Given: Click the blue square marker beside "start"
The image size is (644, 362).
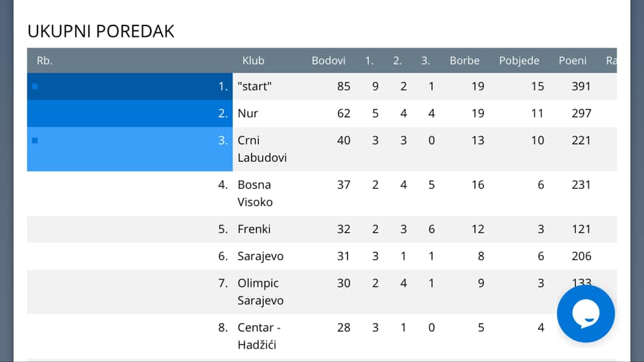Looking at the screenshot, I should (35, 87).
